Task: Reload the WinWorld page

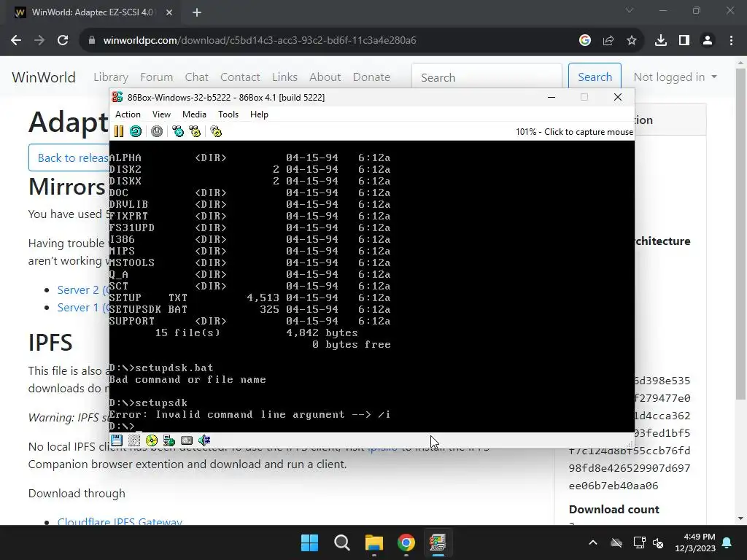Action: pos(63,41)
